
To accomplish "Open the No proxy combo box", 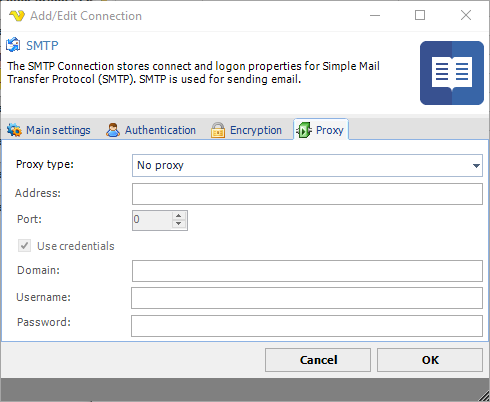I will tap(307, 166).
